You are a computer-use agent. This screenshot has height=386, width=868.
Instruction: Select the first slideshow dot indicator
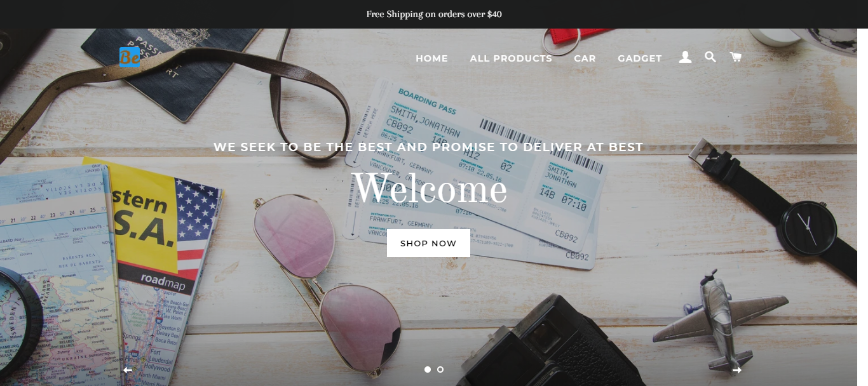click(428, 369)
